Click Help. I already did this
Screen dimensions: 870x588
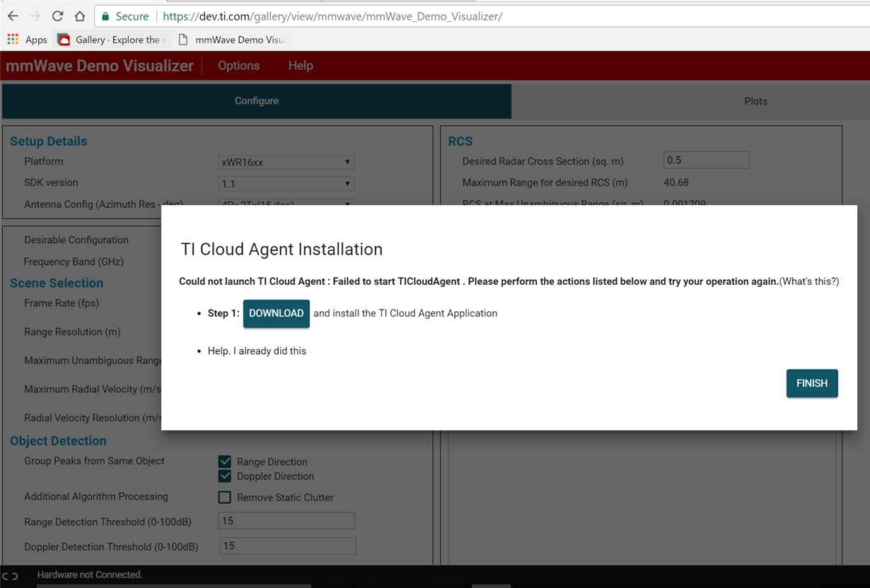point(257,351)
